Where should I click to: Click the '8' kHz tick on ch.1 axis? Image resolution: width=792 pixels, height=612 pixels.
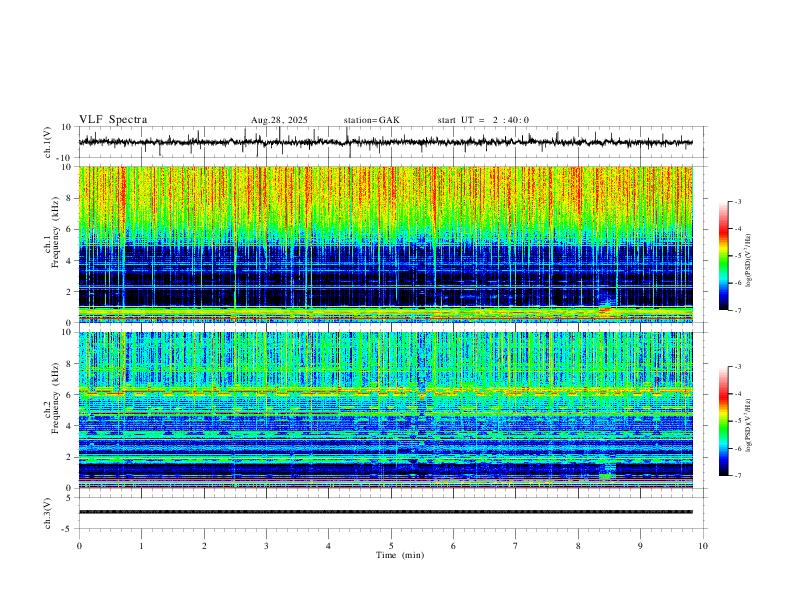pos(70,198)
